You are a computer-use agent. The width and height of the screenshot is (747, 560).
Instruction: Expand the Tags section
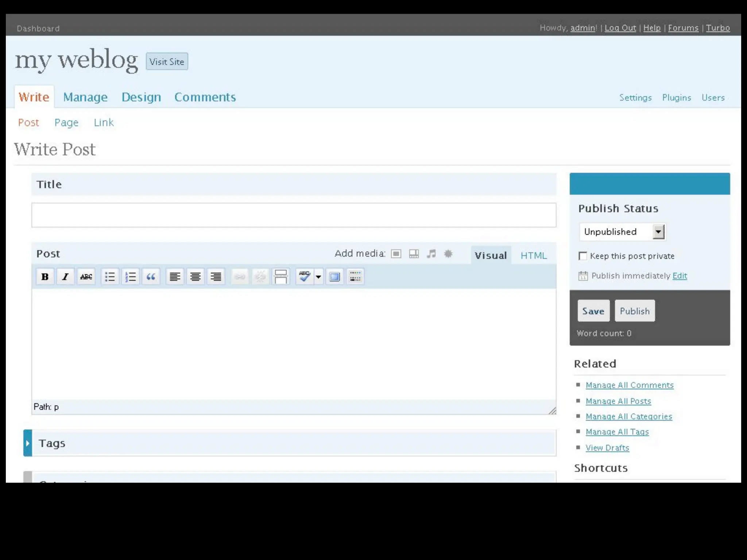(28, 443)
